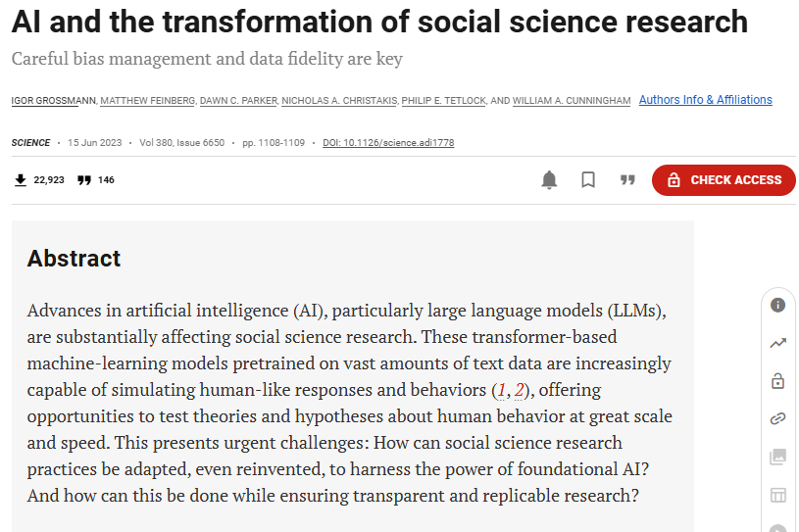Image resolution: width=799 pixels, height=532 pixels.
Task: Click the access lock sidebar icon
Action: (x=777, y=380)
